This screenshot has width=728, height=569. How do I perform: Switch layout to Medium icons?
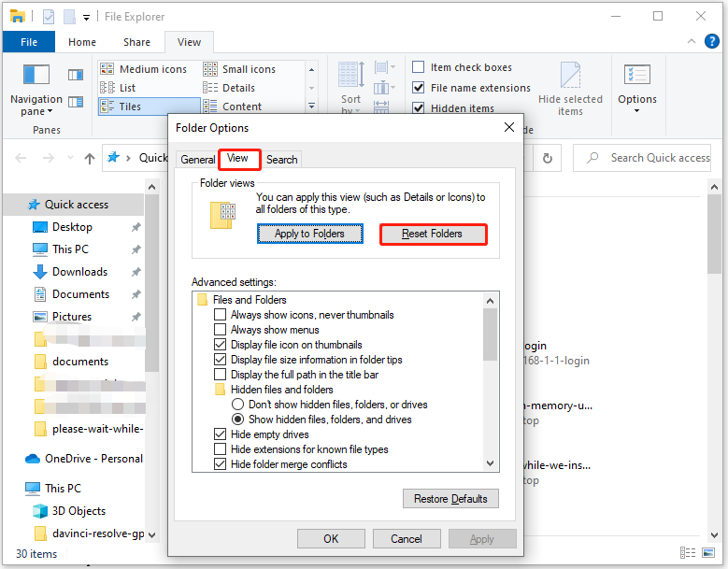coord(144,69)
